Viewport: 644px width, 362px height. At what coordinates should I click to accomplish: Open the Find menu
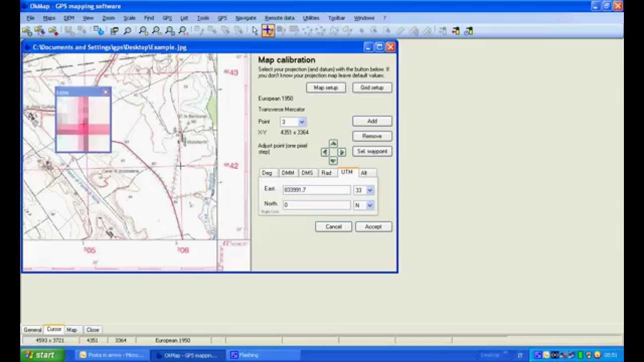149,18
